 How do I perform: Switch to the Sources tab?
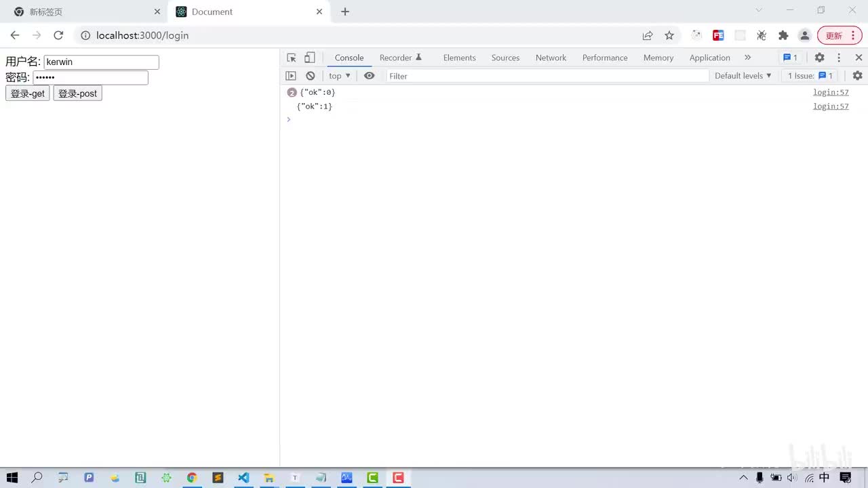click(505, 58)
